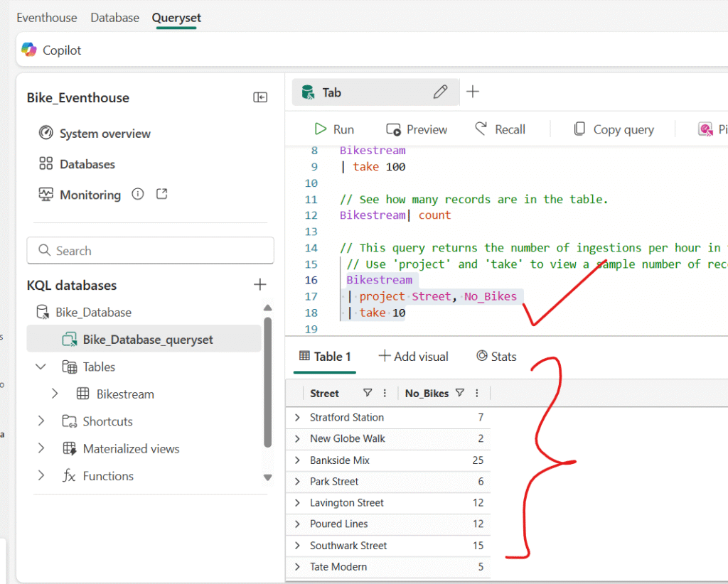Viewport: 728px width, 584px height.
Task: Click the Southwark Street value 15
Action: coord(478,546)
